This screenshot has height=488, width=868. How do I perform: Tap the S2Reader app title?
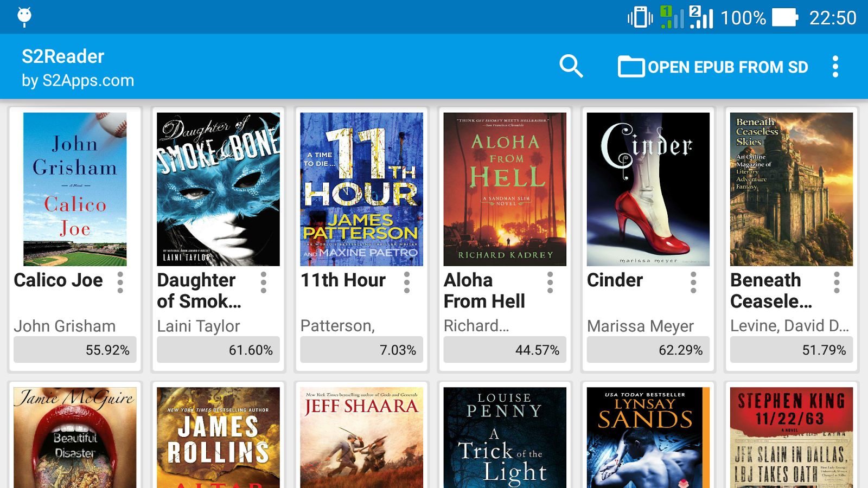pos(63,56)
